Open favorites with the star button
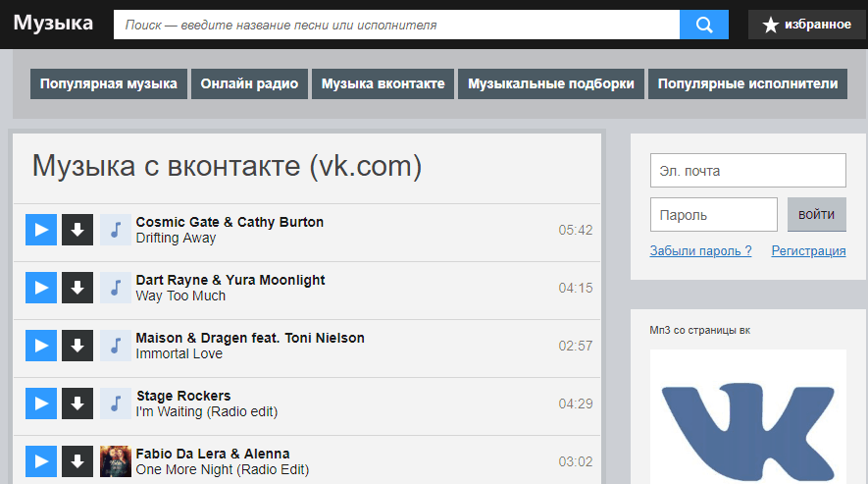Viewport: 868px width, 484px height. click(x=807, y=25)
